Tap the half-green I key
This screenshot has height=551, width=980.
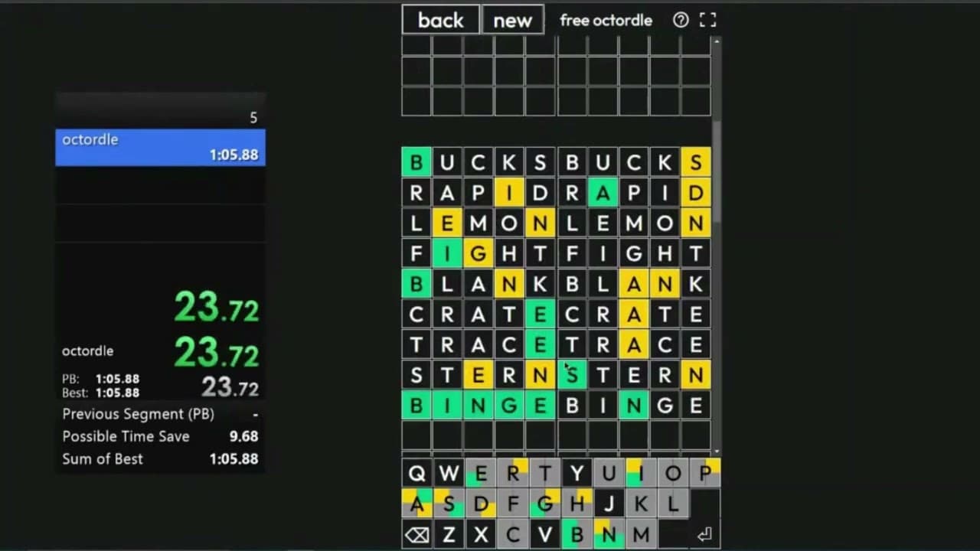[641, 473]
